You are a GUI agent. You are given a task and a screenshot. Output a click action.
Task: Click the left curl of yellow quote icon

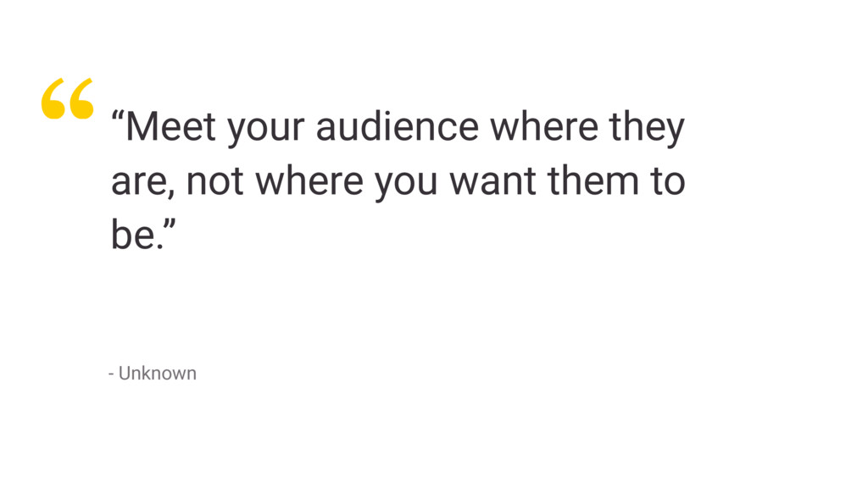pyautogui.click(x=53, y=98)
